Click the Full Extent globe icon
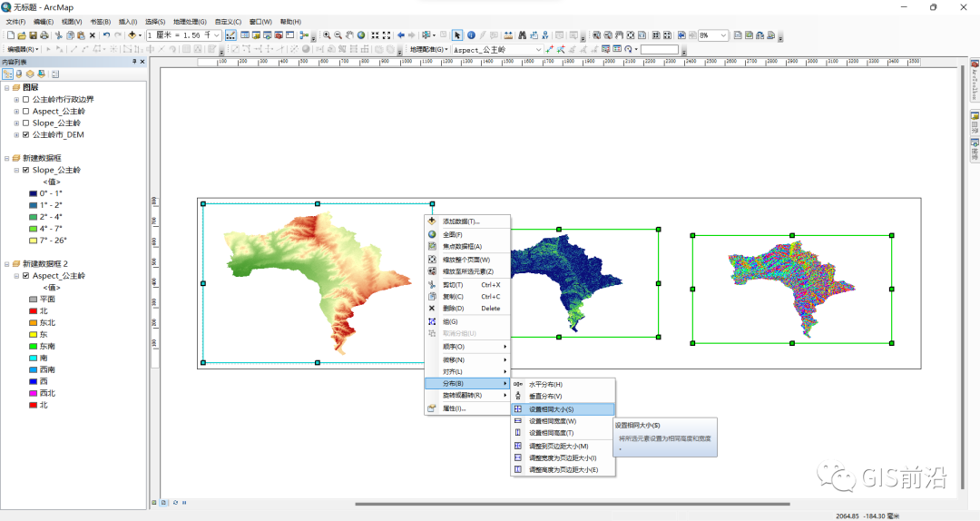Screen dimensions: 980x521 (x=361, y=35)
